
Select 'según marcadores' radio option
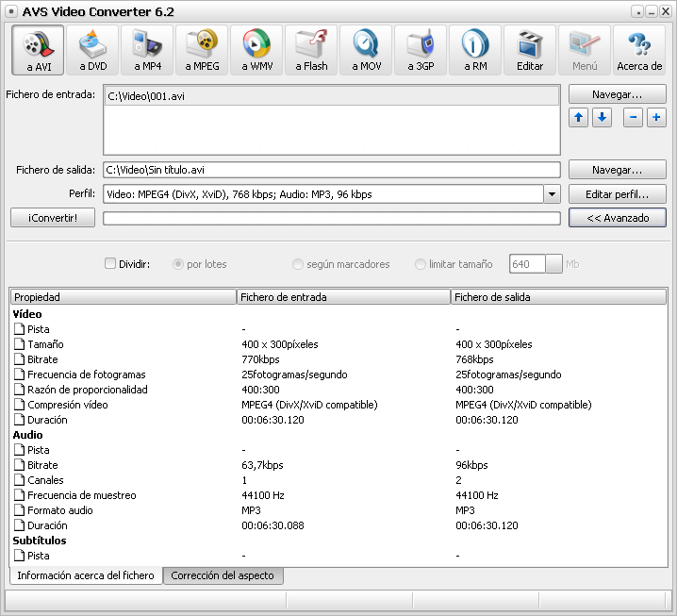297,264
